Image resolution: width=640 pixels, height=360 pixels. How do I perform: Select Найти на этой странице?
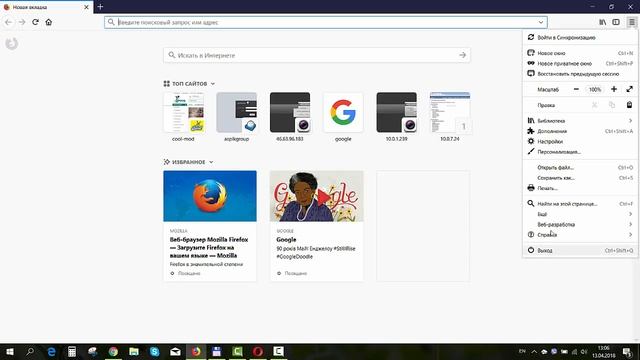coord(580,204)
